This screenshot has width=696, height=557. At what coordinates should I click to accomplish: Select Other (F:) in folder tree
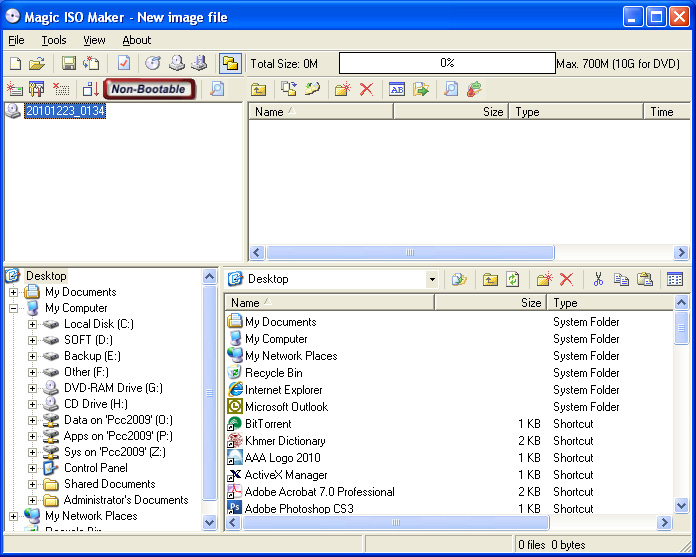86,372
